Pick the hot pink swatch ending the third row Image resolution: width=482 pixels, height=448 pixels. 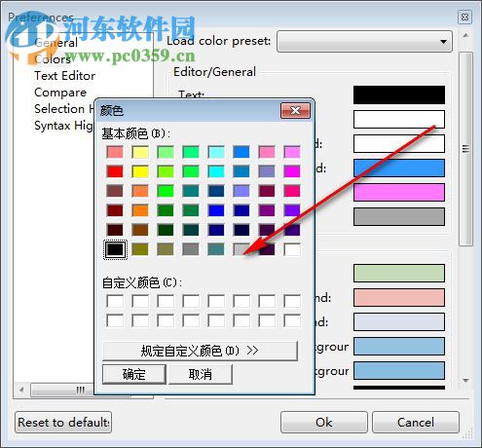pos(292,191)
